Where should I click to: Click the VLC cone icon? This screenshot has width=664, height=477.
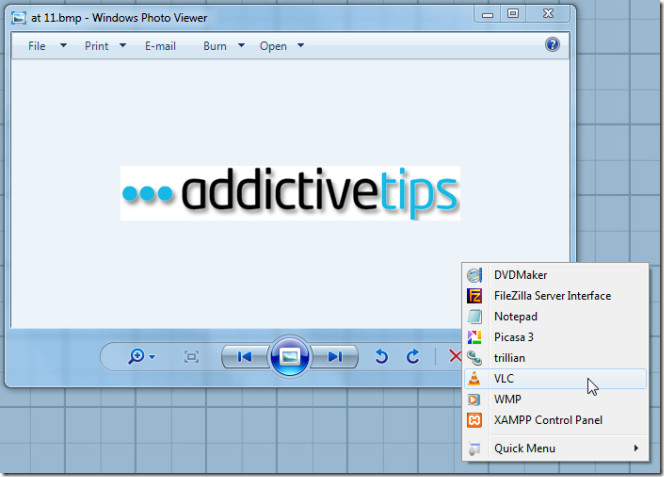pos(474,378)
